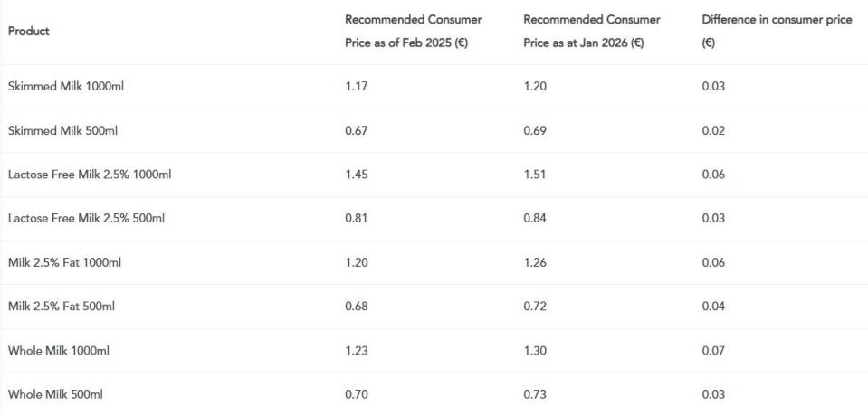Select the Milk 2.5% Fat 500ml cell

62,306
